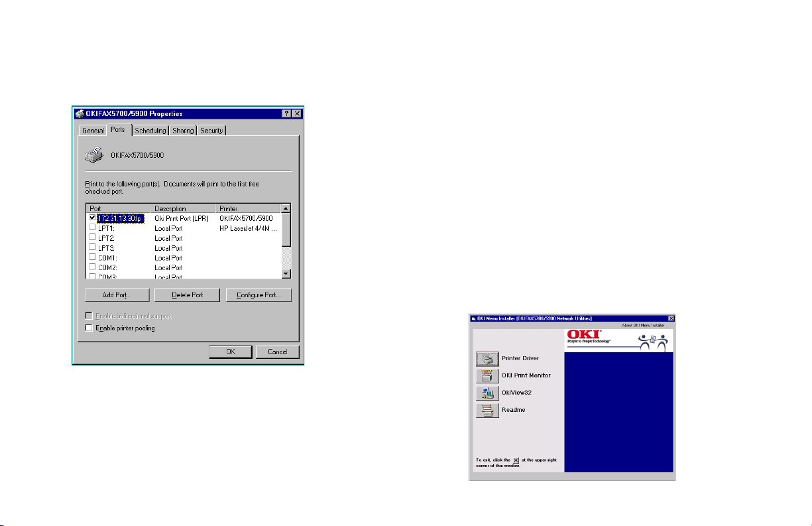Sort by the Printer column header
This screenshot has width=812, height=526.
249,208
